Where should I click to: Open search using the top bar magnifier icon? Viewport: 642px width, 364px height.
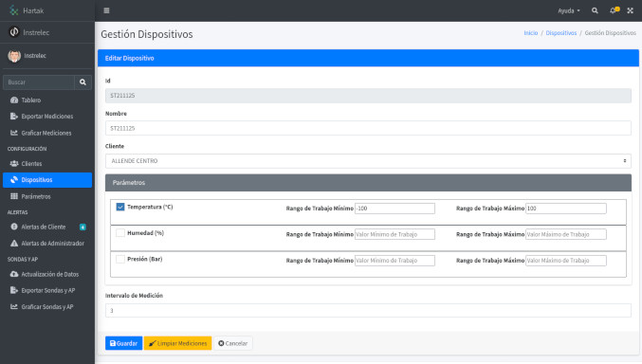[595, 10]
